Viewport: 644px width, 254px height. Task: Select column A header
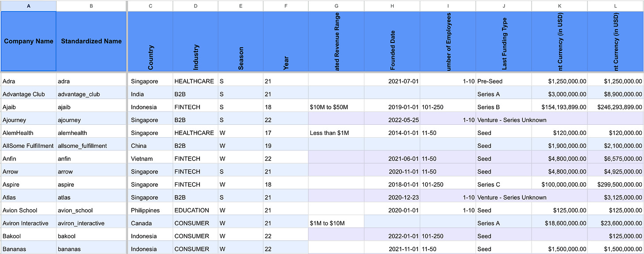pos(28,6)
